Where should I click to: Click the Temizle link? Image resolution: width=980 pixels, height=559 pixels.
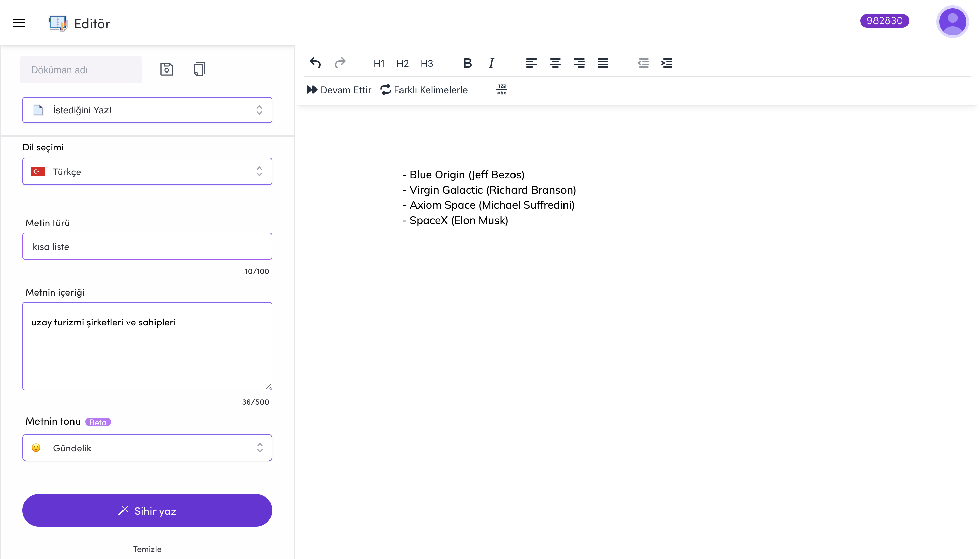(x=147, y=549)
